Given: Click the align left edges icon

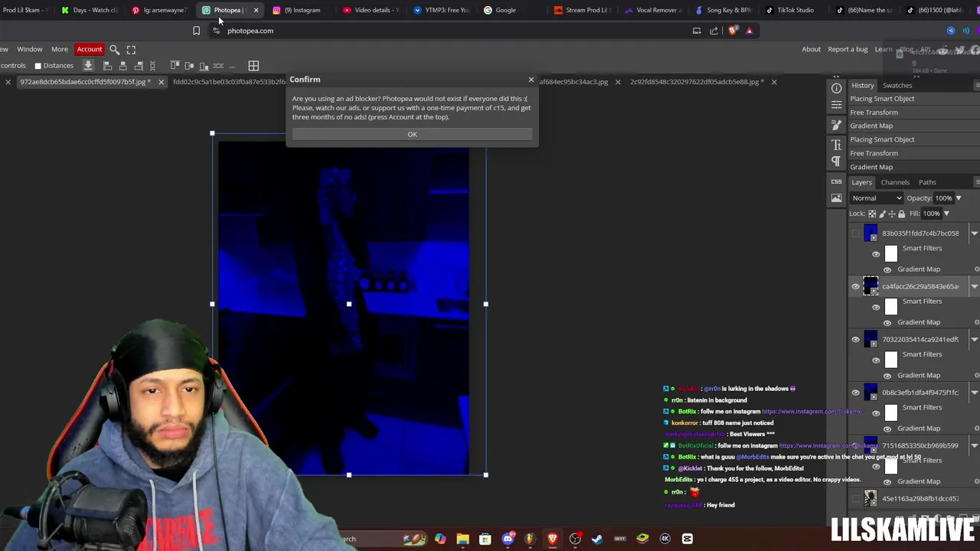Looking at the screenshot, I should click(x=107, y=66).
